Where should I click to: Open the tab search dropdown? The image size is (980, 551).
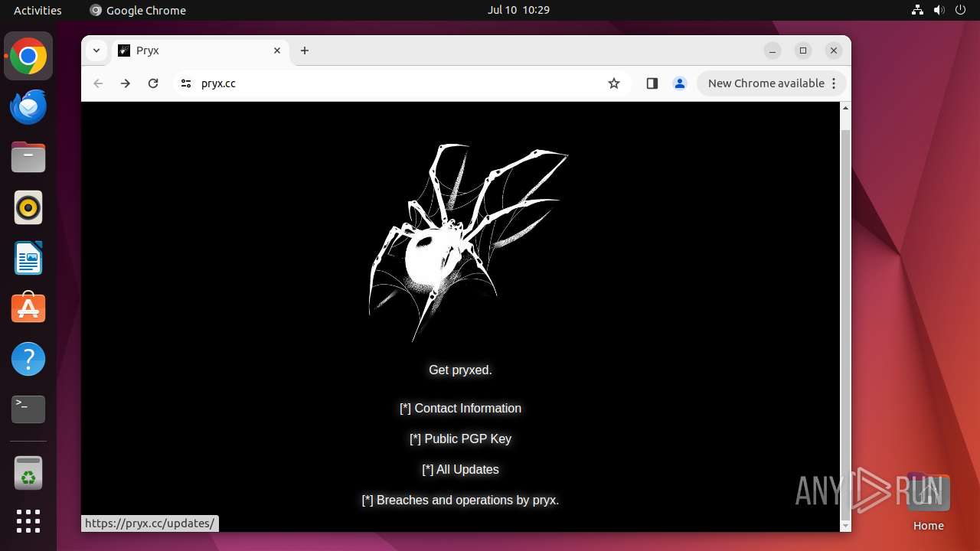96,51
